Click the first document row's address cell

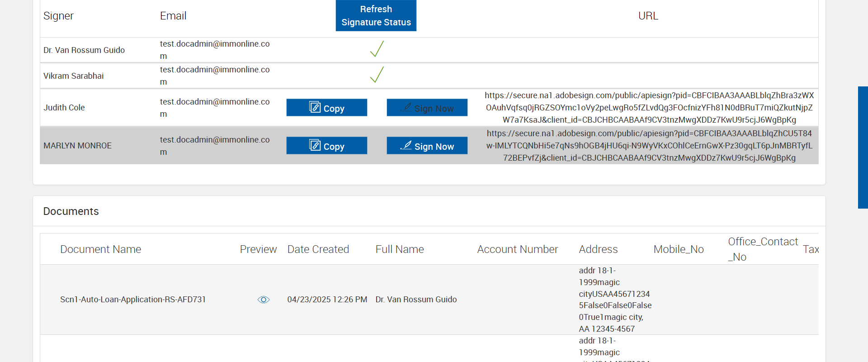coord(615,300)
